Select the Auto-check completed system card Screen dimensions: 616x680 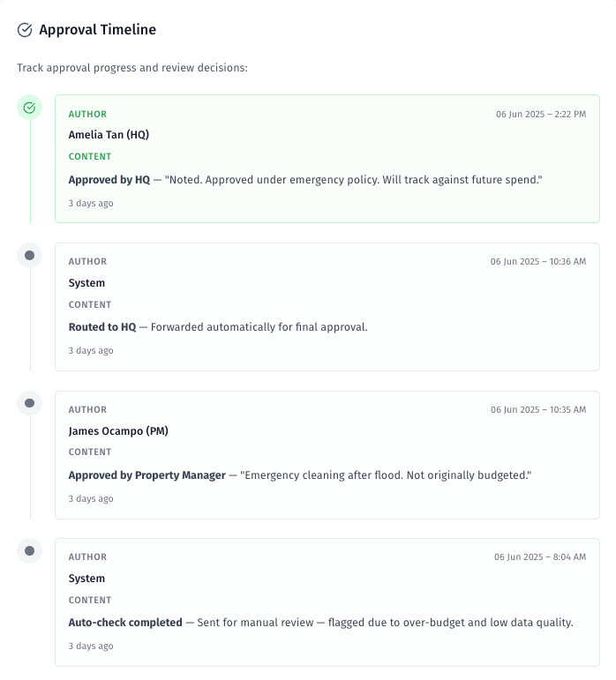(x=327, y=602)
